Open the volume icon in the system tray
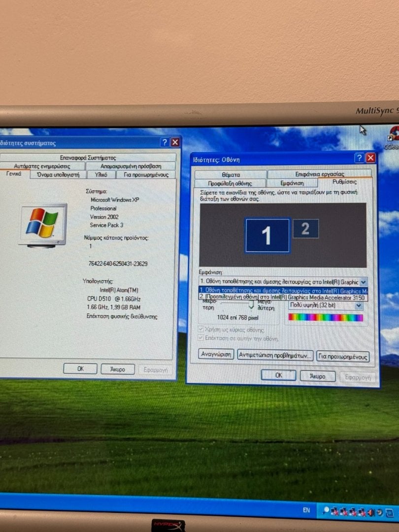Image resolution: width=399 pixels, height=532 pixels. point(372,512)
